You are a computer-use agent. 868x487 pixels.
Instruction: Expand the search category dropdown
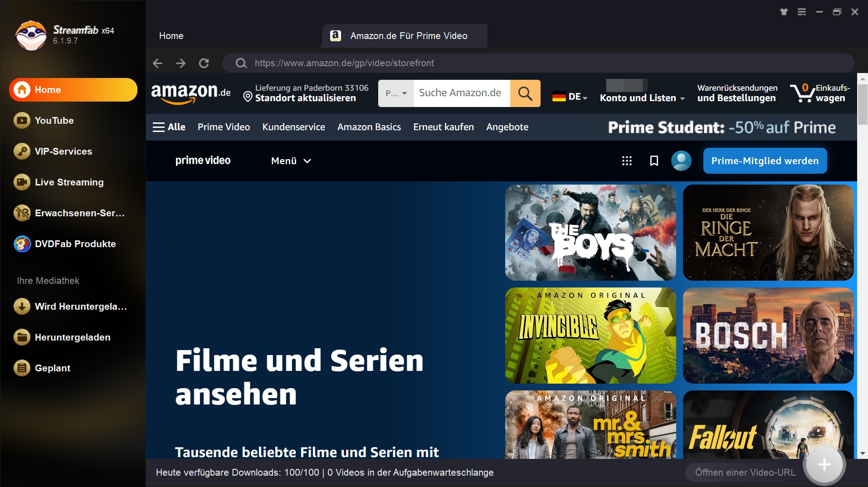396,93
